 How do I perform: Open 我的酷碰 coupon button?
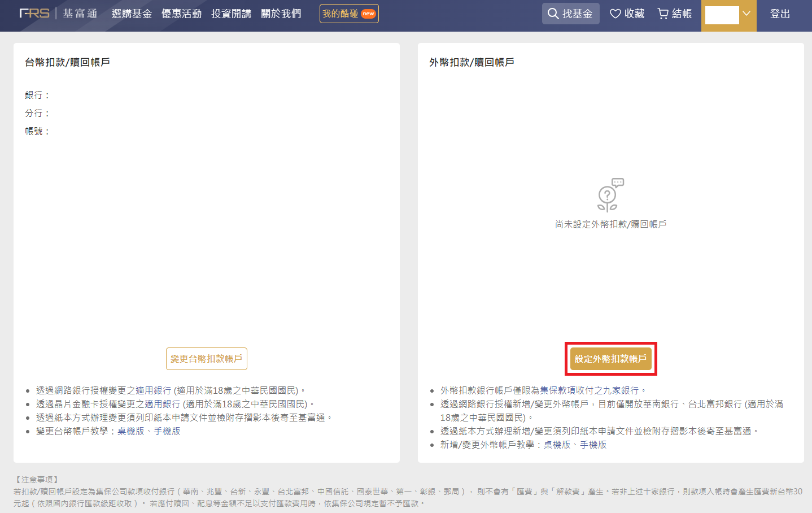(348, 14)
